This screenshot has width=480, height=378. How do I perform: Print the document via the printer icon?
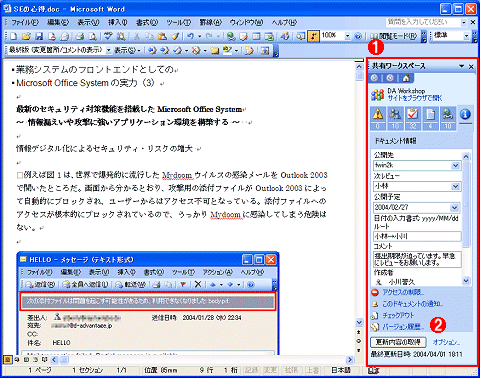point(79,36)
